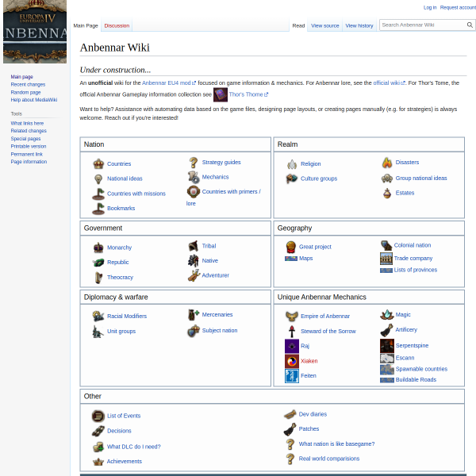This screenshot has width=476, height=476.
Task: Click the icon beside Culture groups
Action: click(x=292, y=178)
